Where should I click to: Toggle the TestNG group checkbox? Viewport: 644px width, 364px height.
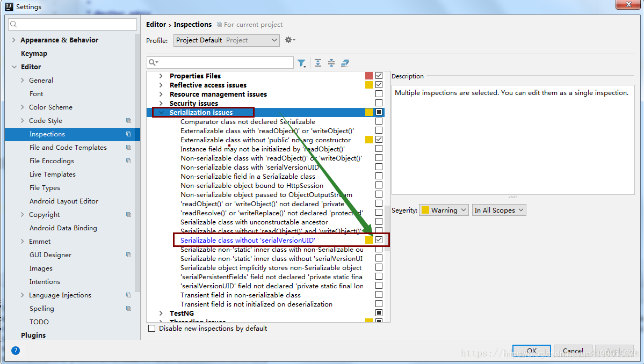click(x=379, y=312)
